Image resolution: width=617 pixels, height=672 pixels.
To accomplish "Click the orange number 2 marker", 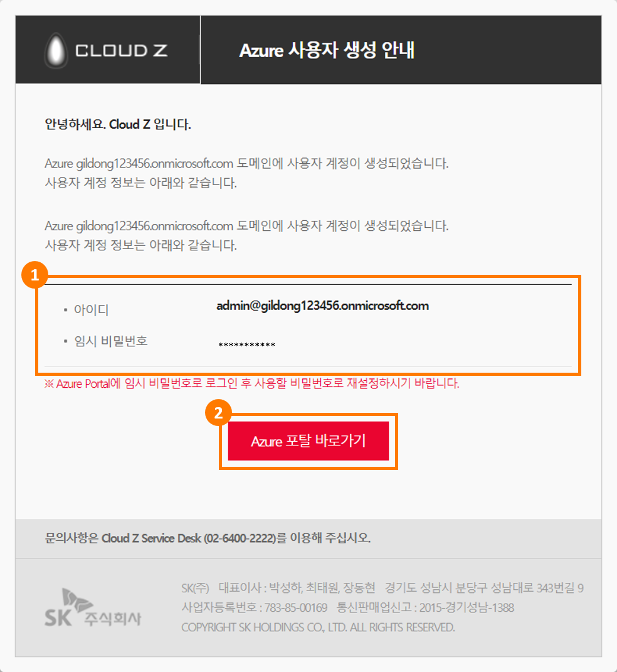I will click(218, 413).
